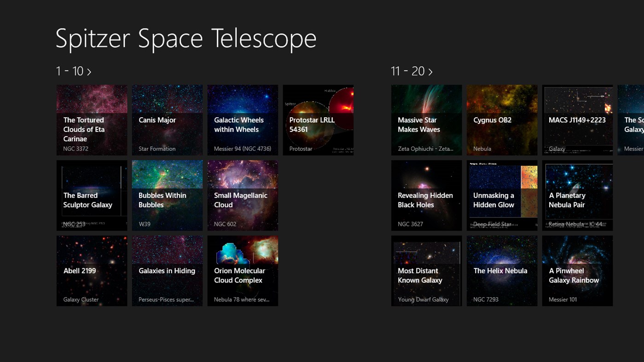
Task: Open A Planetary Nebula Pair image
Action: 577,195
